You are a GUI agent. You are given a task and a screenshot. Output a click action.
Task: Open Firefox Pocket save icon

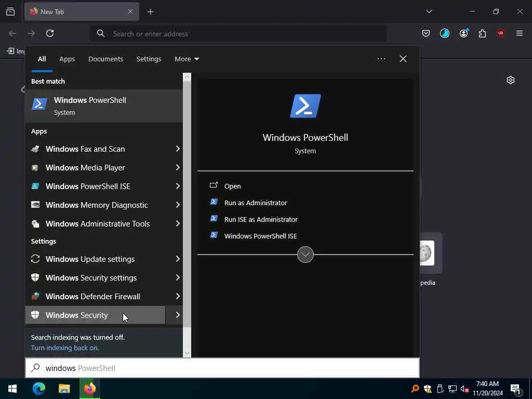(426, 33)
